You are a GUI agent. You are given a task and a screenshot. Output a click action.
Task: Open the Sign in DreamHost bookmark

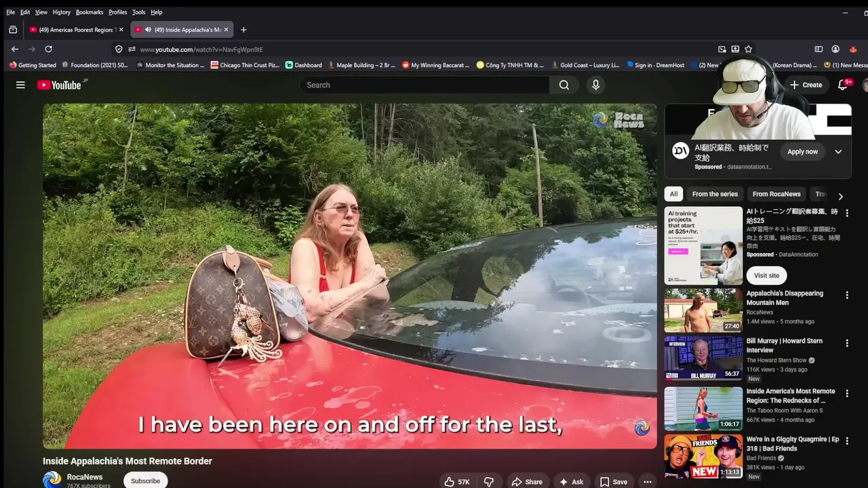656,65
